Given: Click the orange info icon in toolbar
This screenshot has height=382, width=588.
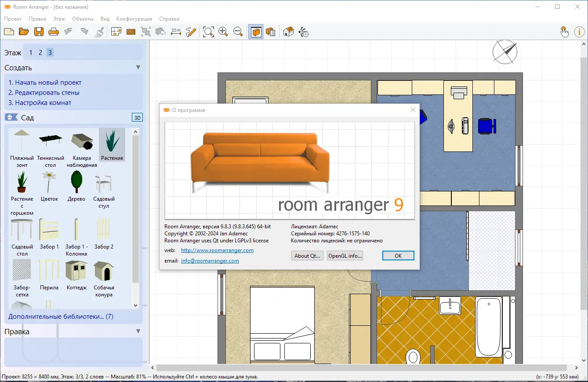Looking at the screenshot, I should [x=579, y=32].
